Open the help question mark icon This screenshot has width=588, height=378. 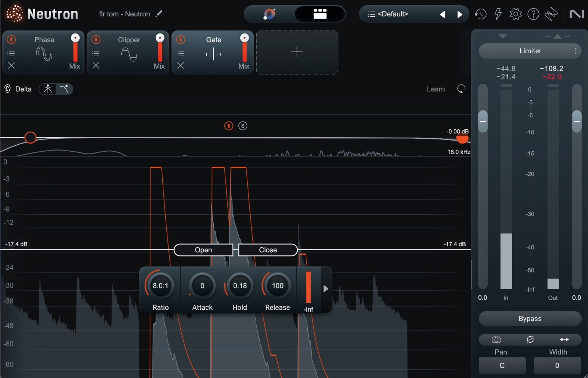coord(533,14)
